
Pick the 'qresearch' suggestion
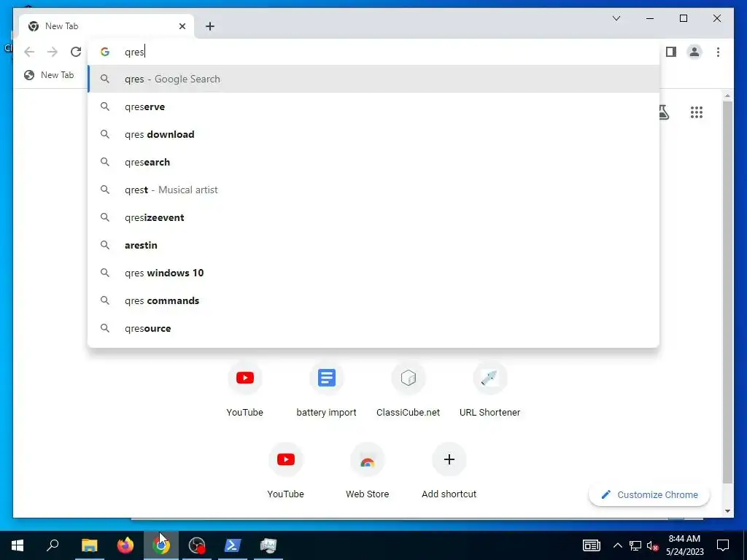pyautogui.click(x=374, y=162)
